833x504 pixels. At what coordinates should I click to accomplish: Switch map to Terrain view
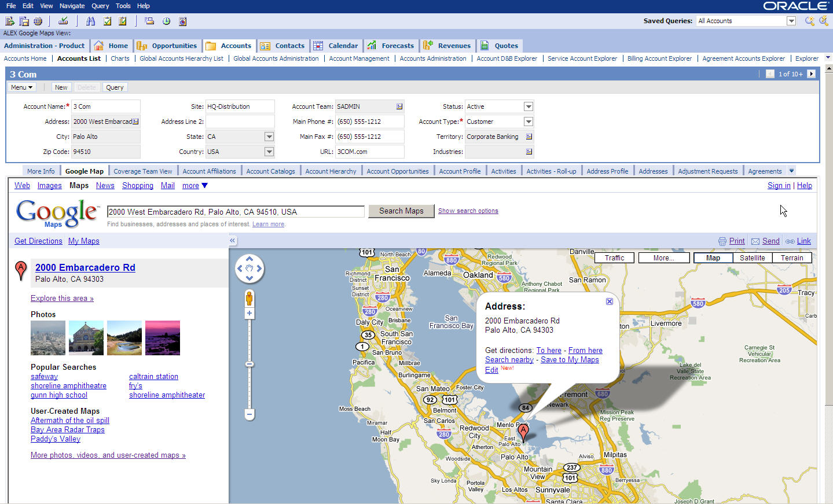pyautogui.click(x=792, y=258)
